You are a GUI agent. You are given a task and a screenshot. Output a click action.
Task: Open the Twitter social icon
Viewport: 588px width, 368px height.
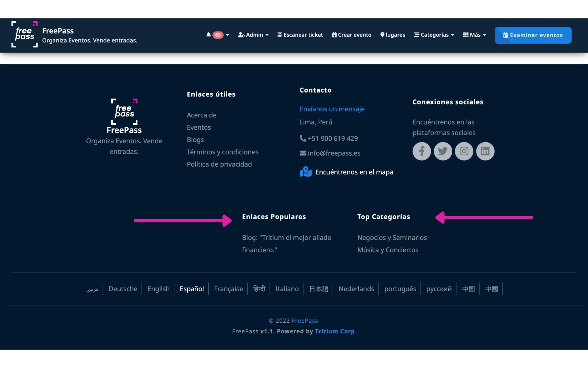[x=443, y=151]
